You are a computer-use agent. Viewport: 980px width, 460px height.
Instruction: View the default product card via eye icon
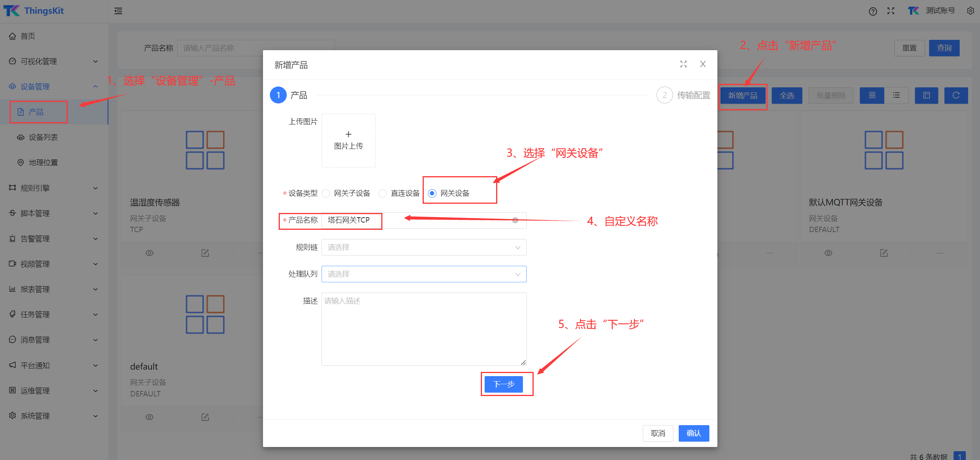pyautogui.click(x=150, y=417)
